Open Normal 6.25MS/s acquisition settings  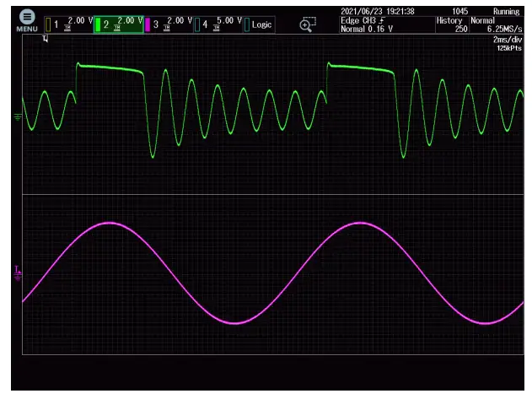click(497, 24)
